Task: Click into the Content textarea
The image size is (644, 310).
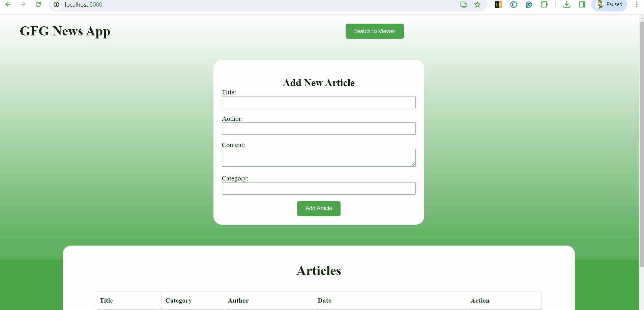Action: pyautogui.click(x=319, y=158)
